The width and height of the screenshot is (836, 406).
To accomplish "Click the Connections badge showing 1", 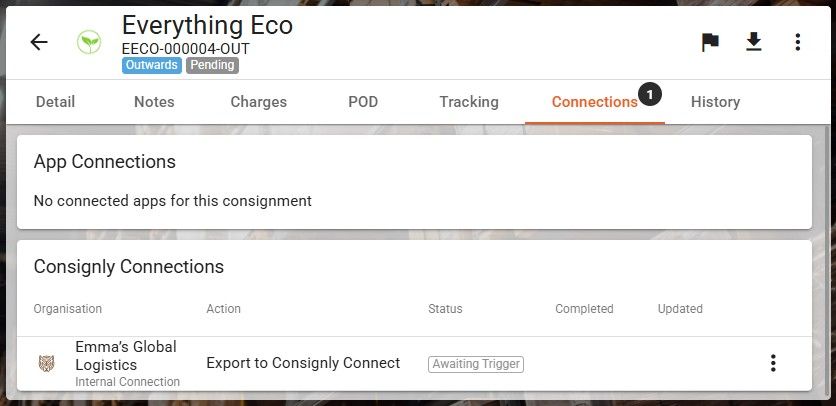I will (649, 94).
